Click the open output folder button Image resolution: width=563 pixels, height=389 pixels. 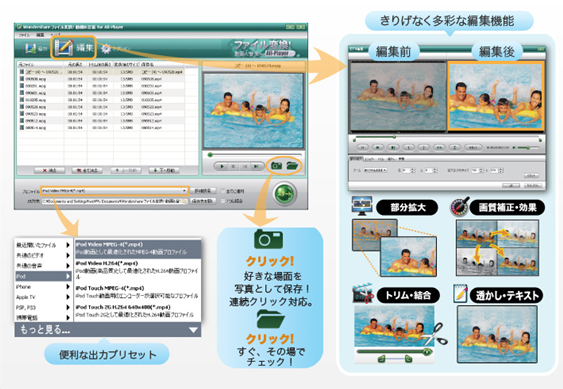[203, 201]
